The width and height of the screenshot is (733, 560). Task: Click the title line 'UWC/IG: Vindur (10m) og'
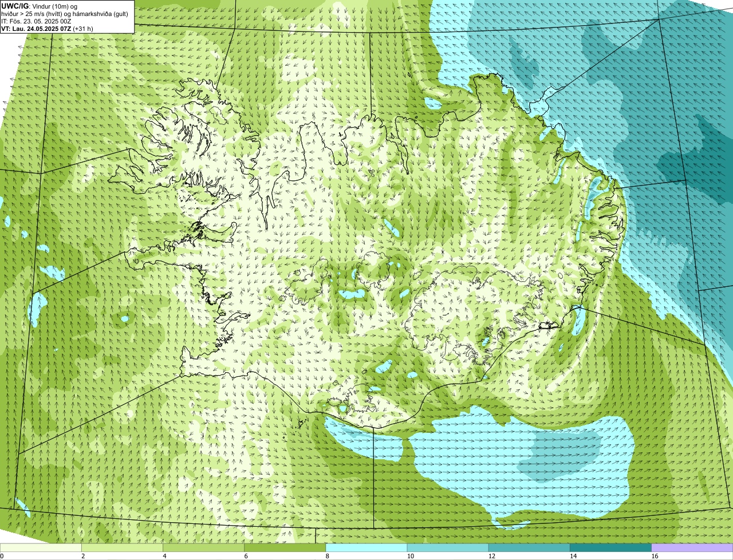[x=39, y=6]
